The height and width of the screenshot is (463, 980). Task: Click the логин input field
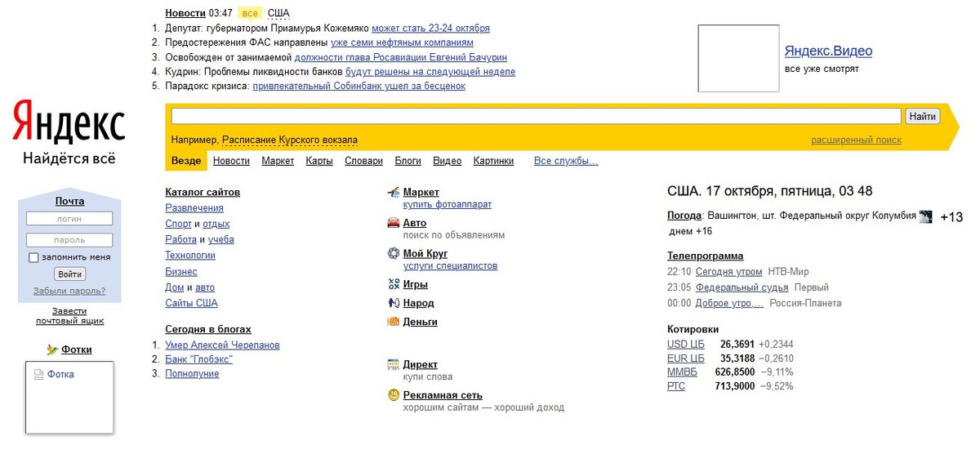[x=69, y=219]
